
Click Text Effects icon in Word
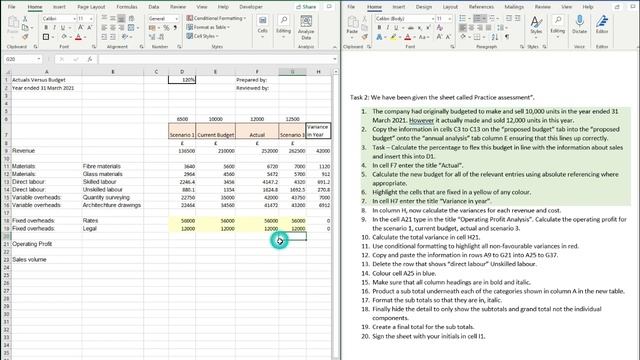tap(379, 37)
